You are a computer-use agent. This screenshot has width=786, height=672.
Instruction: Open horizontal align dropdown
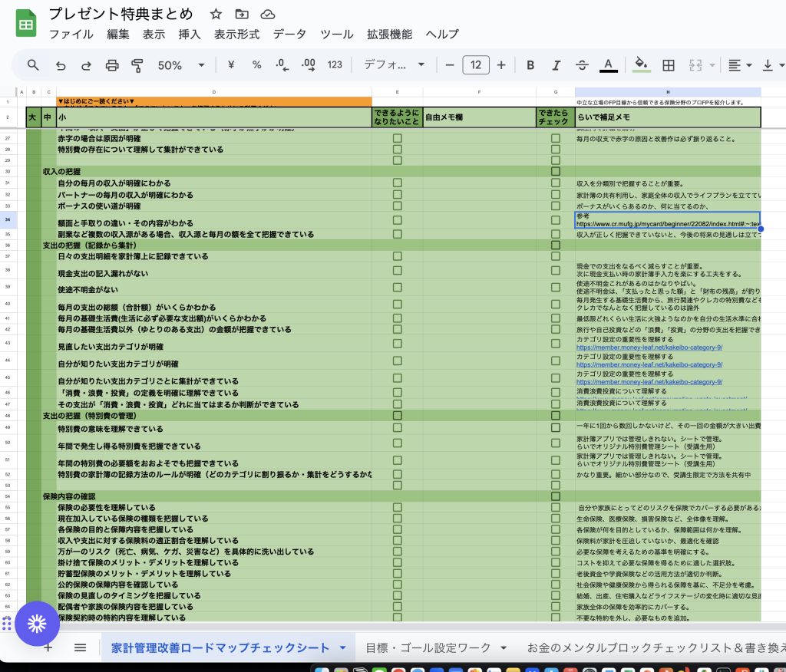tap(739, 65)
